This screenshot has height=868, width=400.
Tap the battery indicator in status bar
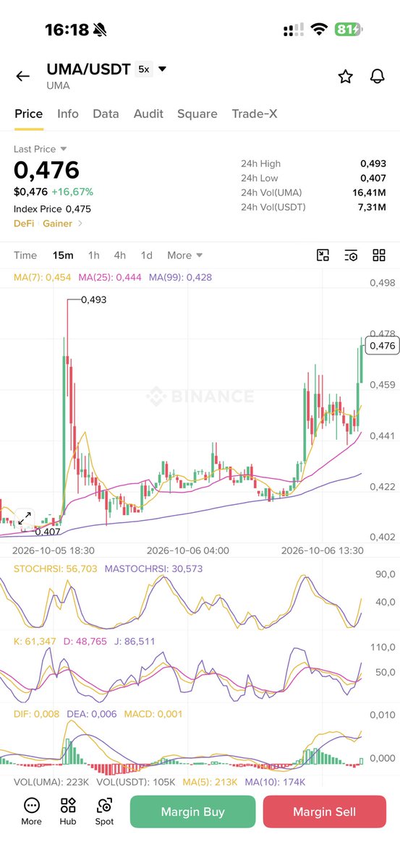(x=349, y=30)
